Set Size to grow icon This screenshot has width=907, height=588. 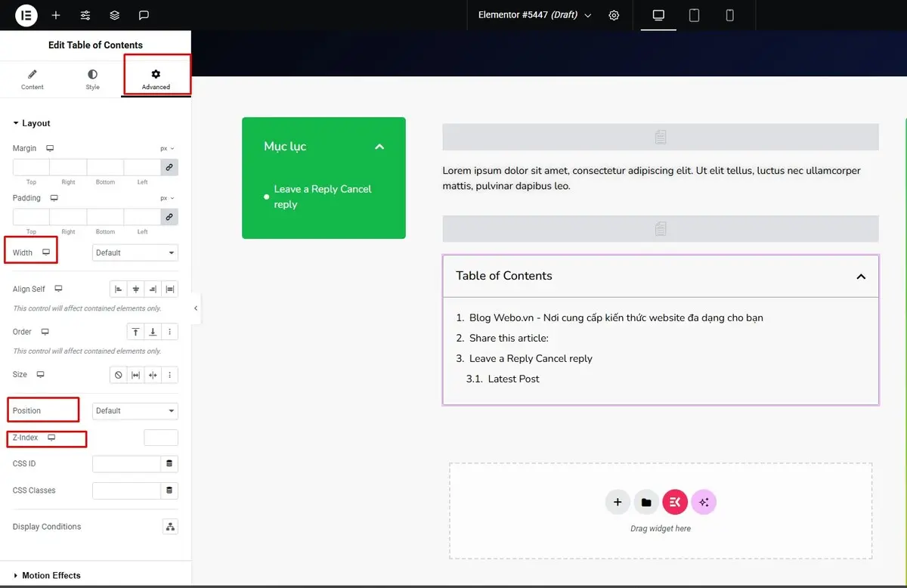click(136, 375)
